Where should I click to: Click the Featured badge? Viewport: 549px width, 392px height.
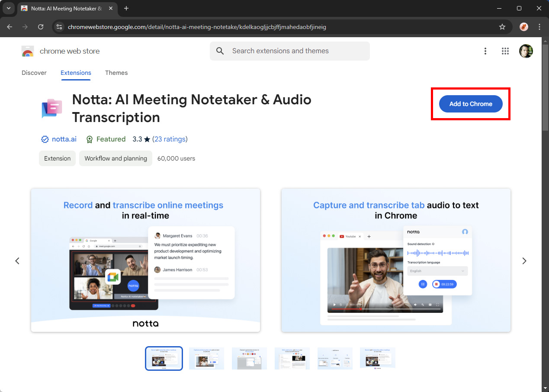pyautogui.click(x=106, y=139)
